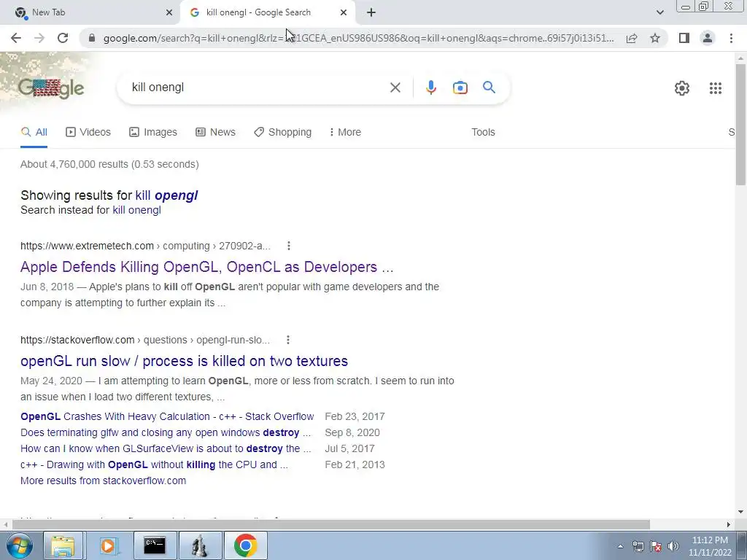Click the browser forward arrow
Viewport: 747px width, 560px height.
(x=39, y=38)
